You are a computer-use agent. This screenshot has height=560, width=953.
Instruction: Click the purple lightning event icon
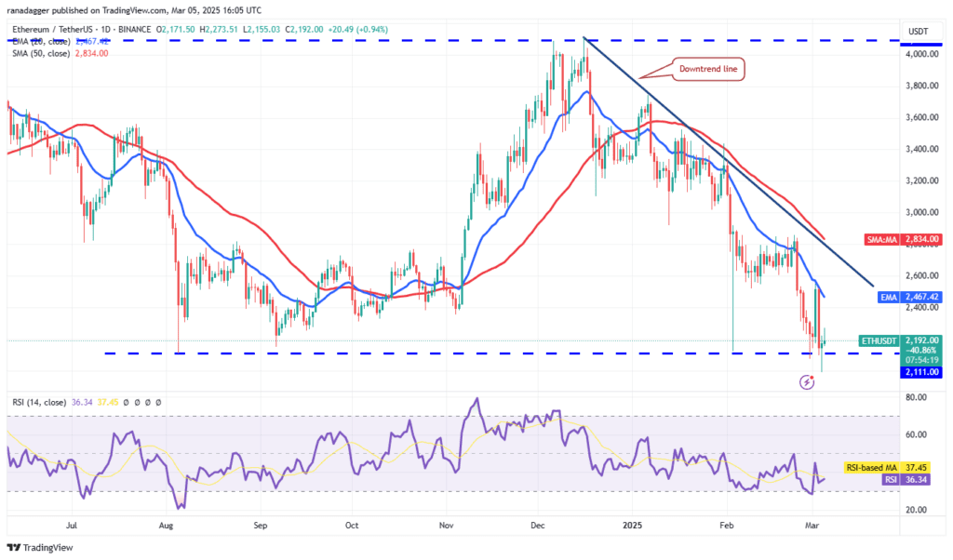[x=807, y=382]
